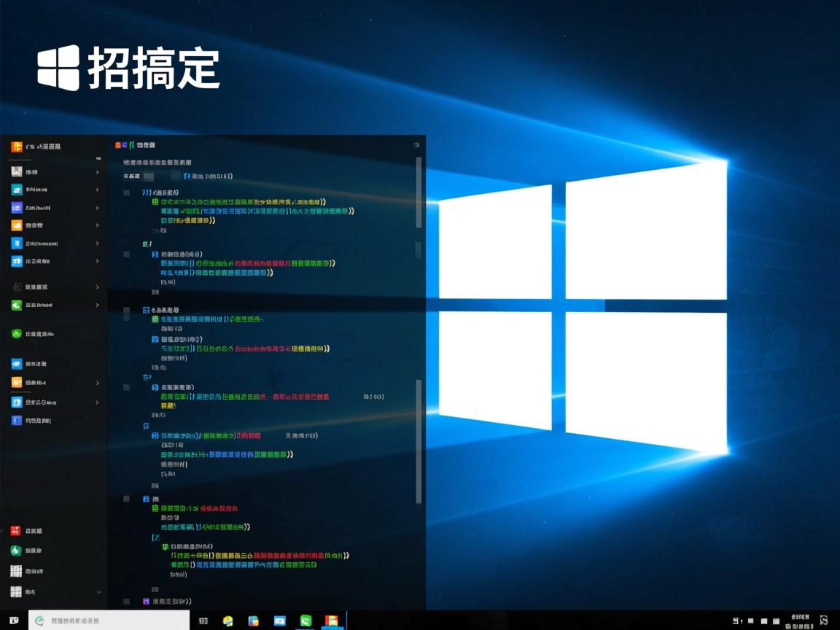Open the green WeChat icon on the taskbar
The image size is (840, 630).
click(306, 621)
